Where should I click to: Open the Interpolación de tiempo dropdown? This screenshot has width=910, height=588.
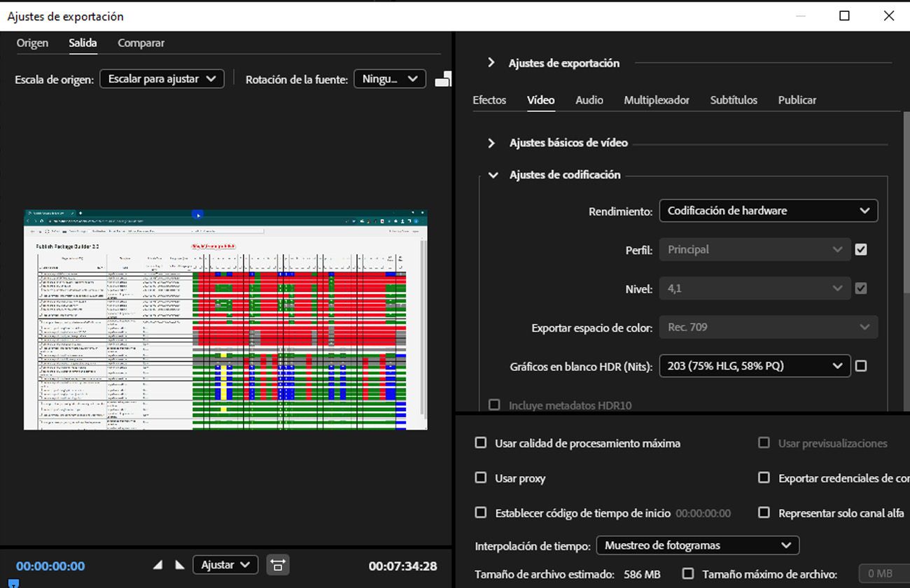click(x=697, y=545)
